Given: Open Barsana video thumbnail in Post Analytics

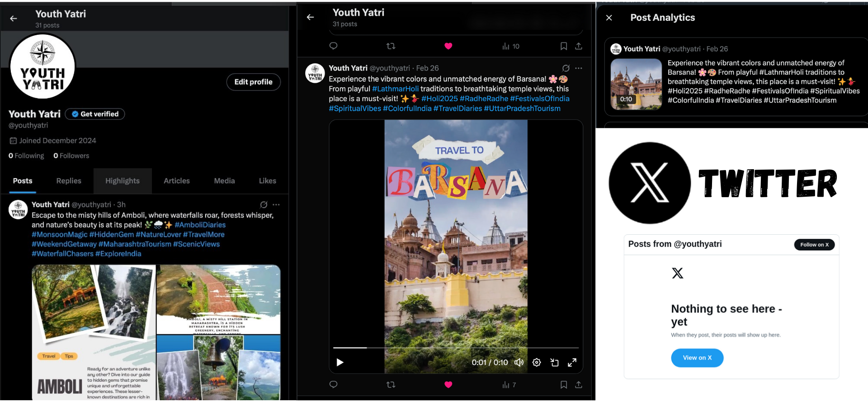Looking at the screenshot, I should point(636,84).
